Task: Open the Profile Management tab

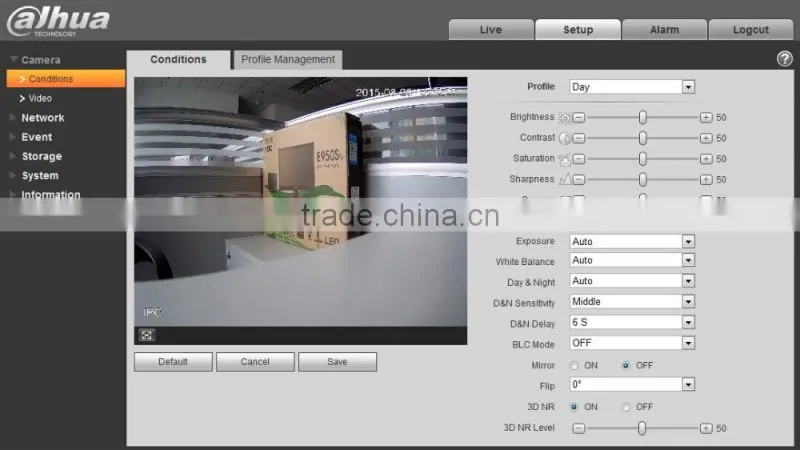Action: coord(288,60)
